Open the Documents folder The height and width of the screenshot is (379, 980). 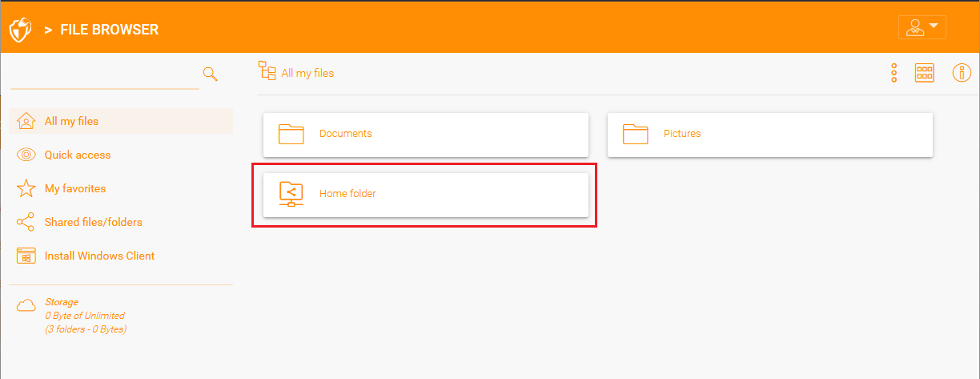pos(426,135)
